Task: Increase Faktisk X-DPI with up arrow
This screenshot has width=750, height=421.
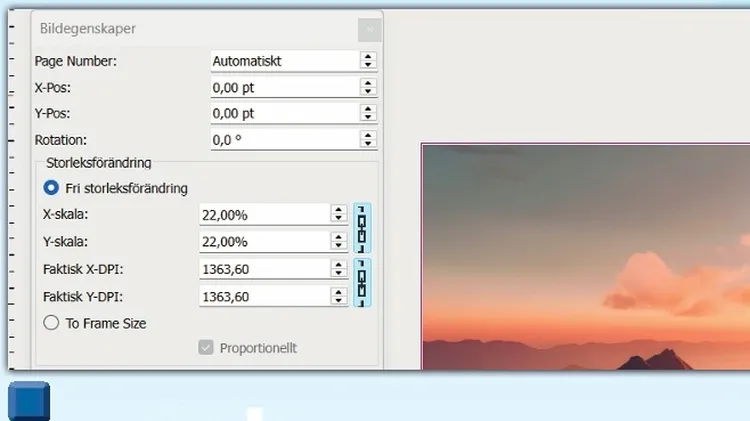Action: pos(339,264)
